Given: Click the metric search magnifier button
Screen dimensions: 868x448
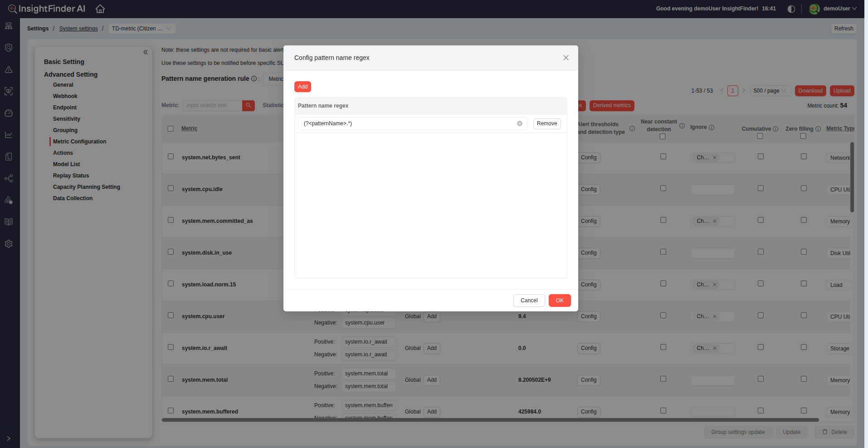Looking at the screenshot, I should pos(248,105).
